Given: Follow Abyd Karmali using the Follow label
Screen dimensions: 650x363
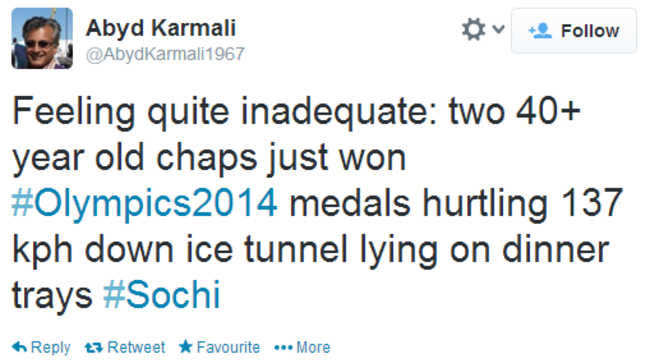Looking at the screenshot, I should click(589, 31).
